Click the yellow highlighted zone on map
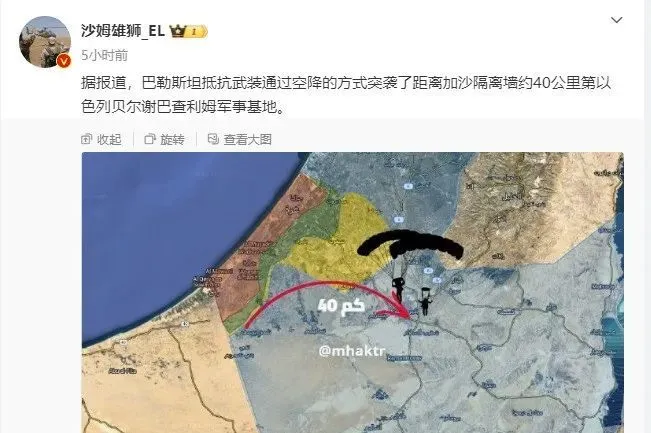Image resolution: width=651 pixels, height=433 pixels. [338, 239]
